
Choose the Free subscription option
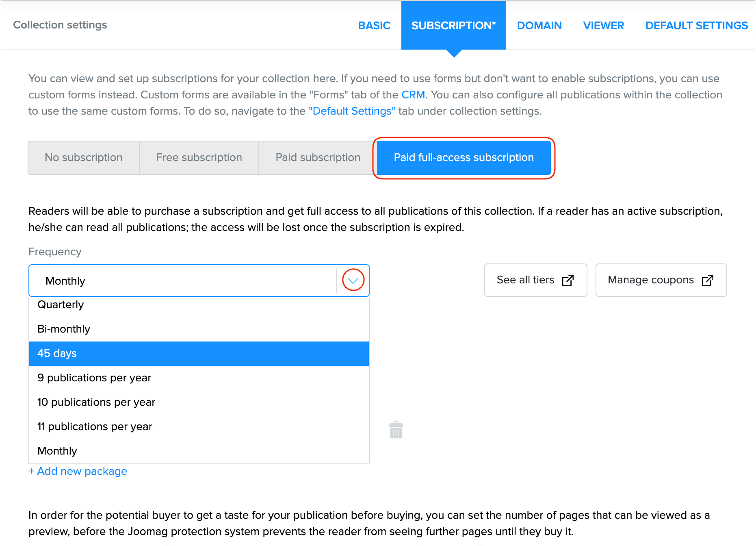(x=199, y=158)
